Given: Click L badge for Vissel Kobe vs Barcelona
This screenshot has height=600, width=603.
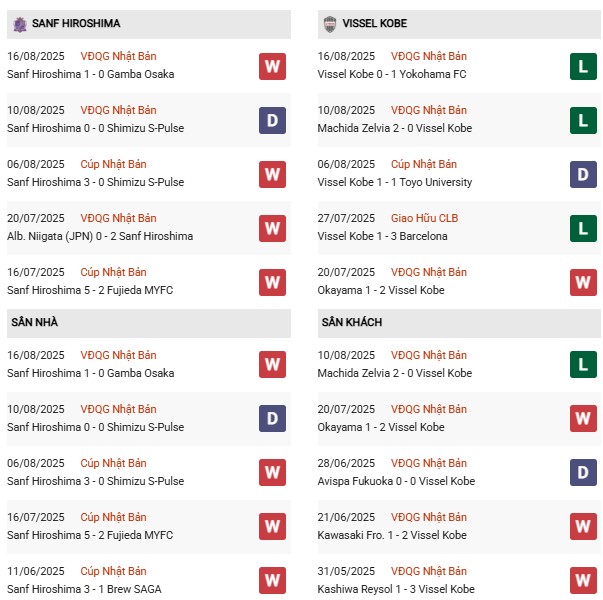Looking at the screenshot, I should (x=584, y=228).
